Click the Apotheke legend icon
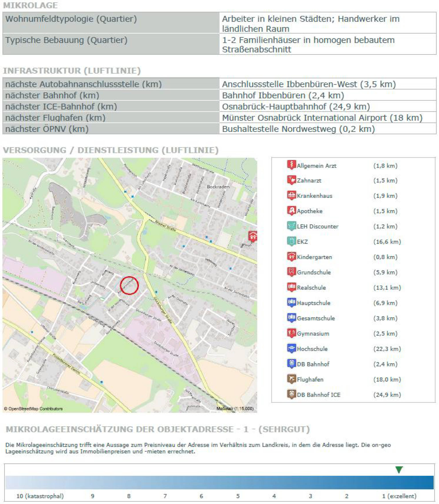The height and width of the screenshot is (504, 439). pos(291,211)
